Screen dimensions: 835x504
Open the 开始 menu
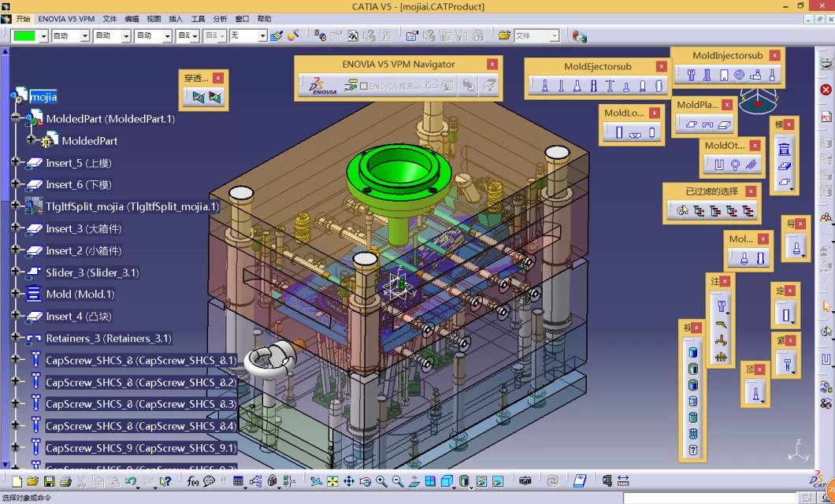pos(23,19)
